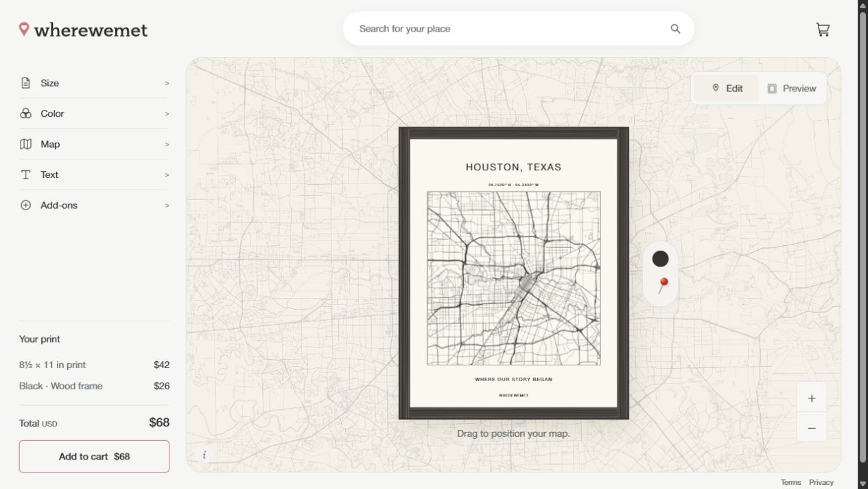Click the Text T icon

(25, 174)
